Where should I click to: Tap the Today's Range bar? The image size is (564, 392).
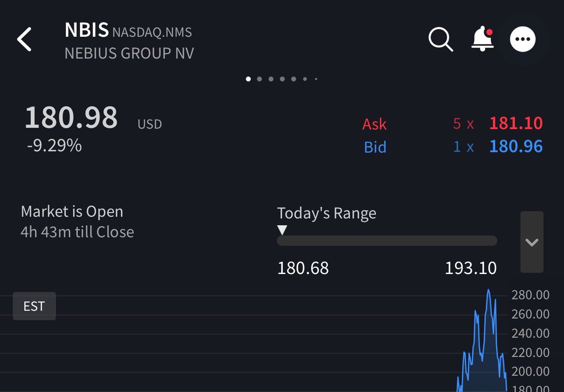(387, 241)
